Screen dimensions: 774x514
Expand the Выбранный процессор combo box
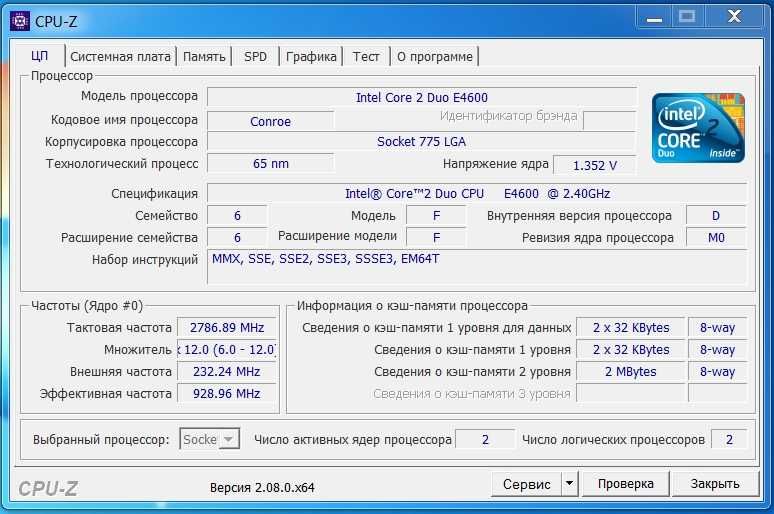click(210, 439)
